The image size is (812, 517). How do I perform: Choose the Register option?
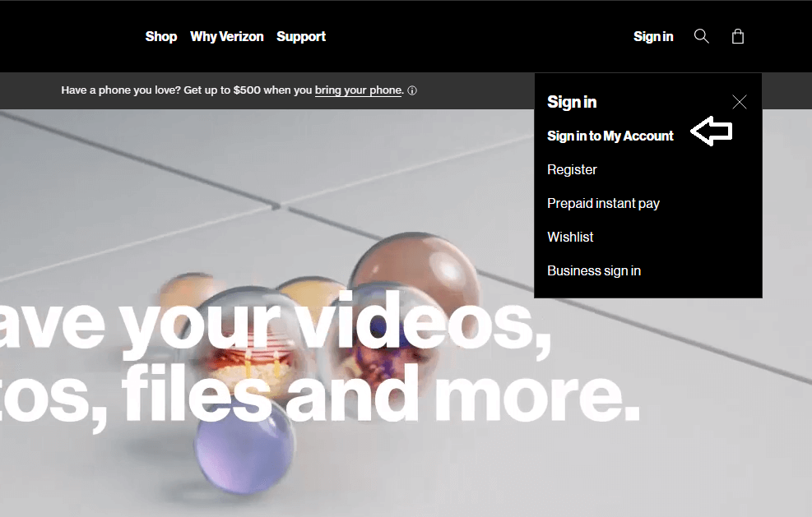[x=572, y=170]
